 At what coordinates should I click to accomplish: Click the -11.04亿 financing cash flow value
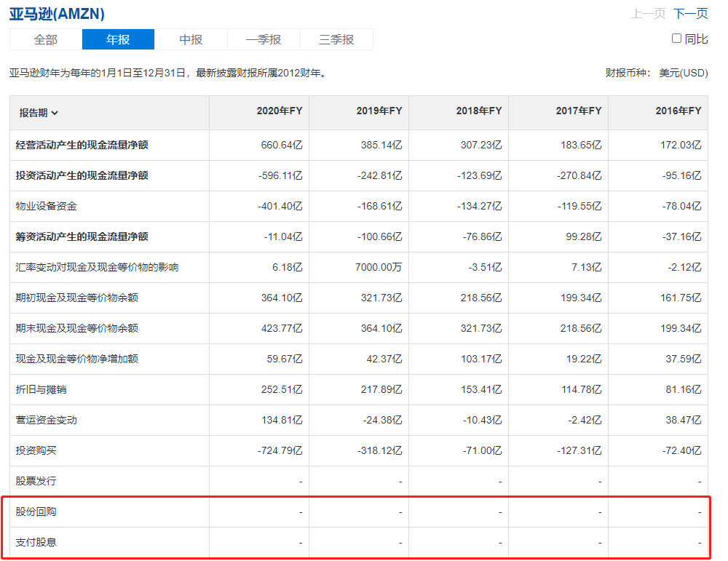[282, 236]
